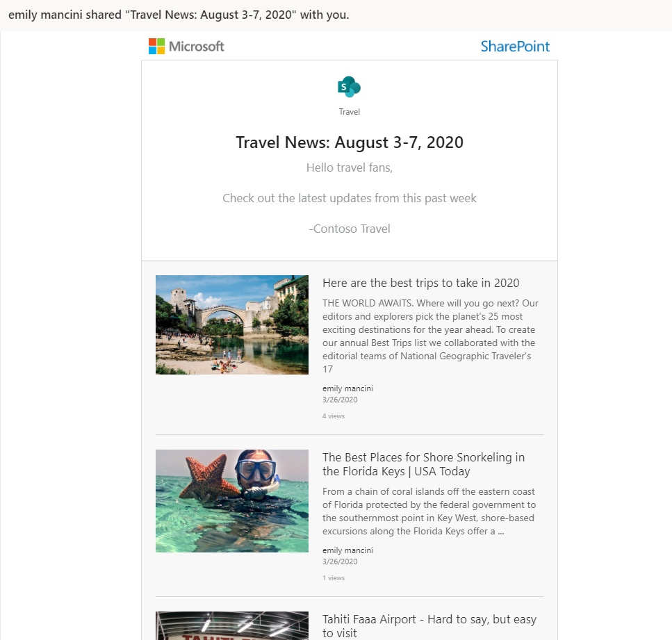Click the 3/26/2020 date under the best trips article

click(340, 400)
